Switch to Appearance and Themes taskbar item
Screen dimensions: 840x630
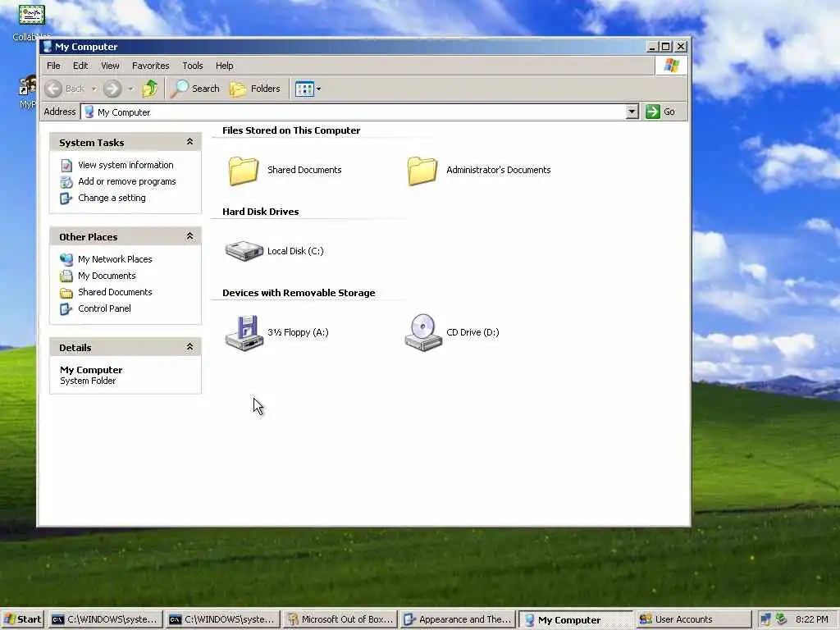tap(458, 619)
